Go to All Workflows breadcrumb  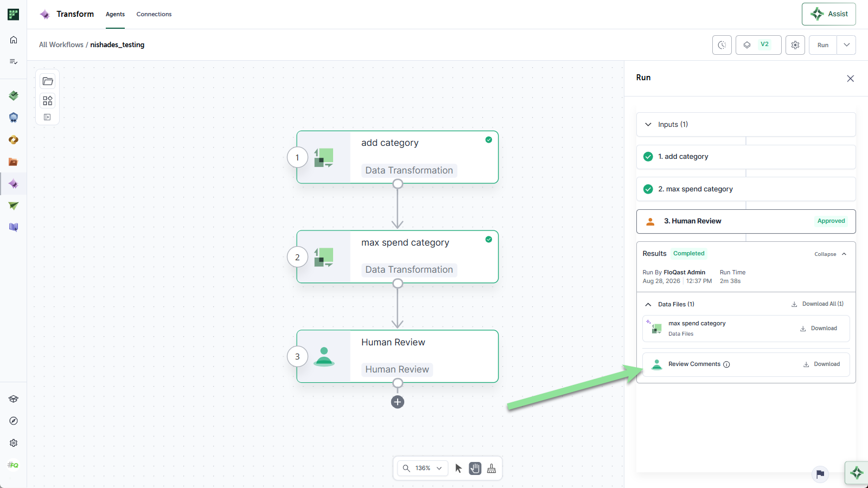click(61, 45)
